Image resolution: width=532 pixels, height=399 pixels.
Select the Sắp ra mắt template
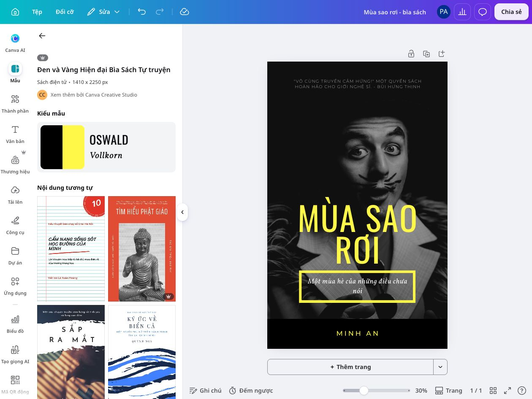click(71, 352)
